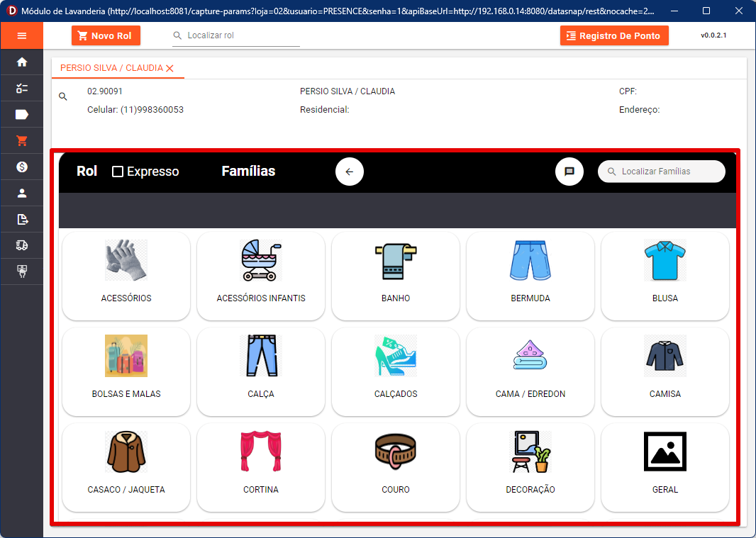Open the hamburger menu in the sidebar
The height and width of the screenshot is (538, 756).
click(22, 35)
